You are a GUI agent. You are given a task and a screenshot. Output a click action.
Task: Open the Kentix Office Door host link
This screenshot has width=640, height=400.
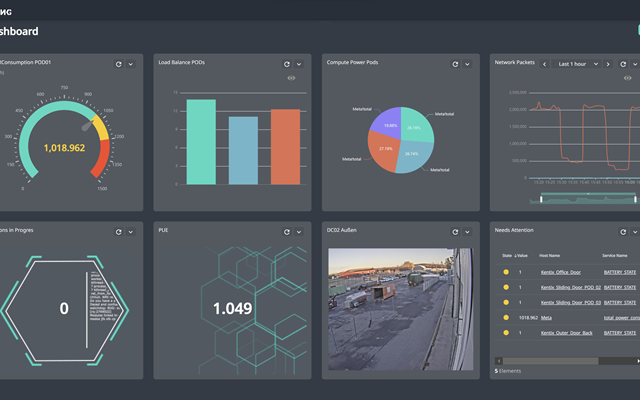click(x=560, y=272)
